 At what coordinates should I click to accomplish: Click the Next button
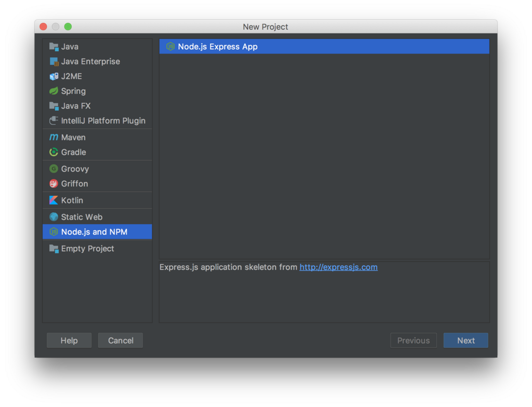(466, 341)
